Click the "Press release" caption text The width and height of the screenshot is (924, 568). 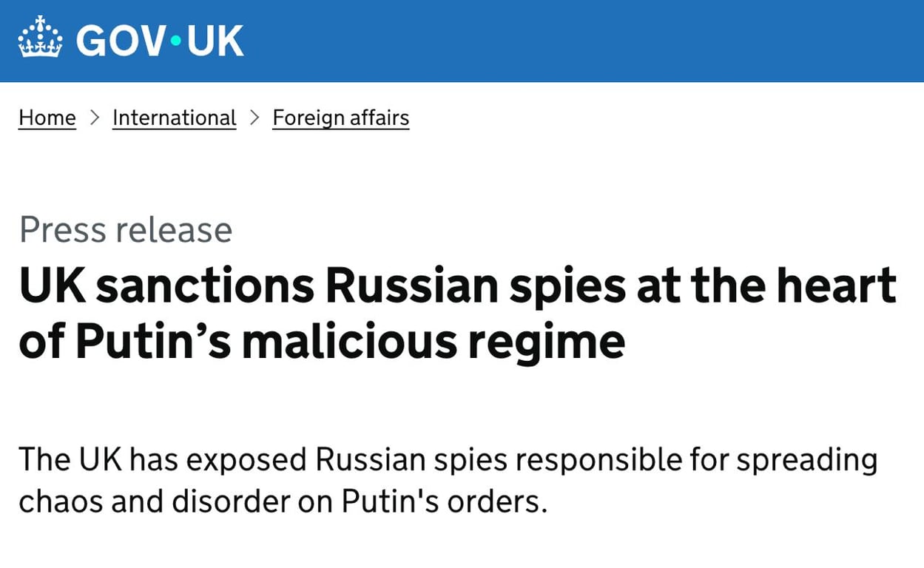[x=126, y=230]
